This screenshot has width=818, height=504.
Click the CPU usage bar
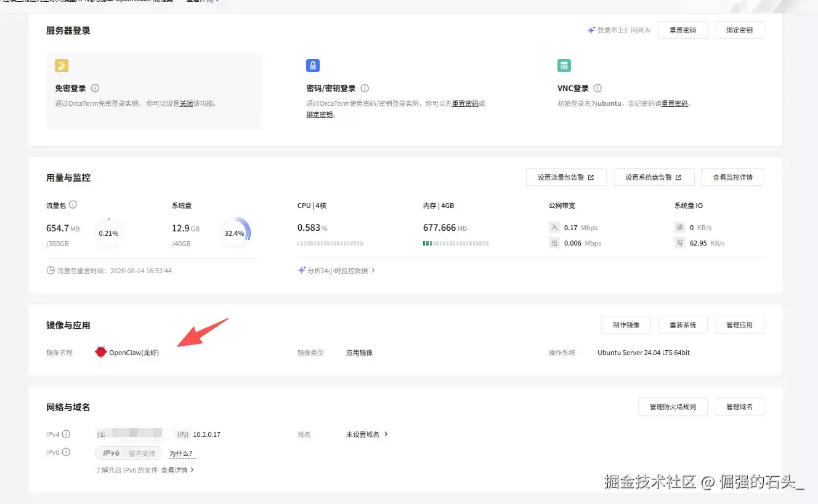pos(330,244)
